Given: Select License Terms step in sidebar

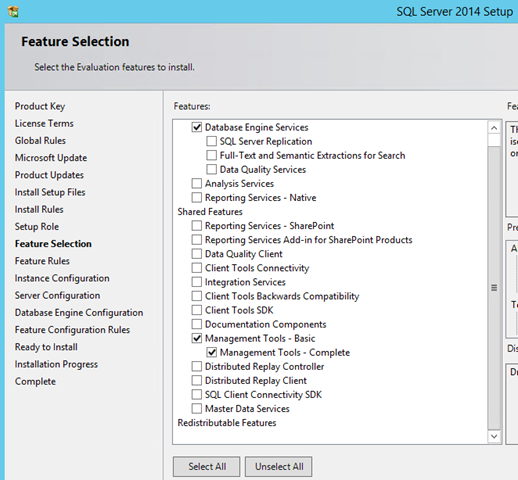Looking at the screenshot, I should pos(44,123).
